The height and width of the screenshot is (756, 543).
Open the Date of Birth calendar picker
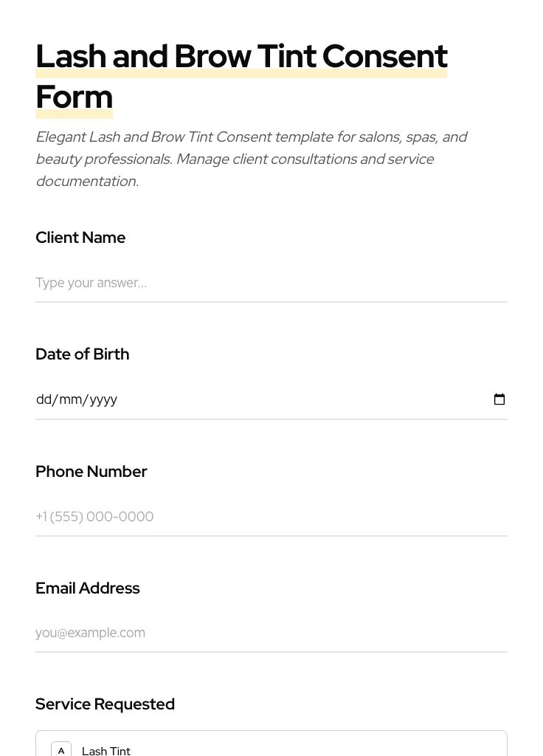pyautogui.click(x=499, y=399)
